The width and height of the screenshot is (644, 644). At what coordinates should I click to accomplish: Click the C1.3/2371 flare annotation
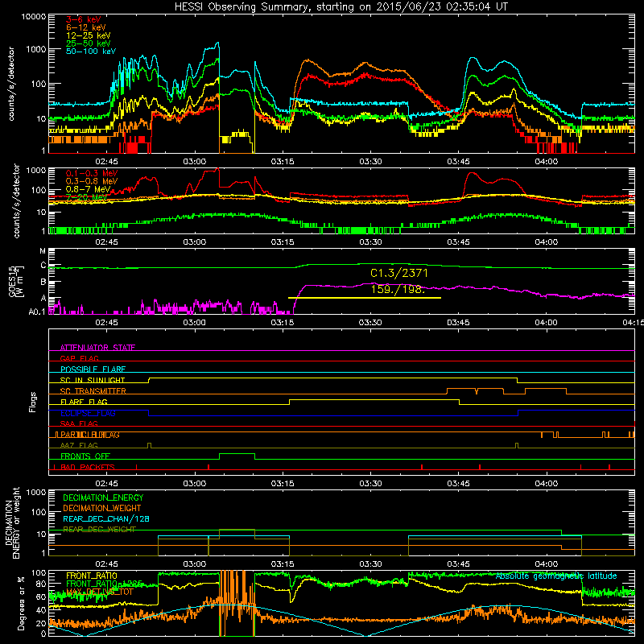coord(398,273)
